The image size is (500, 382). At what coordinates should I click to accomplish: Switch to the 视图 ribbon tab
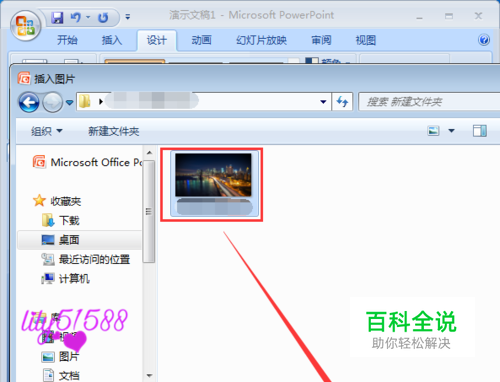click(366, 40)
